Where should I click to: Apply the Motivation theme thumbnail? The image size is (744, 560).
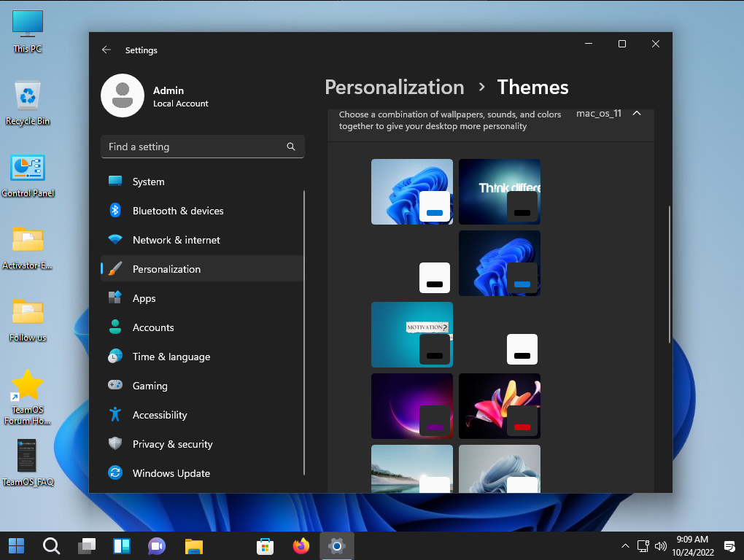(x=411, y=334)
